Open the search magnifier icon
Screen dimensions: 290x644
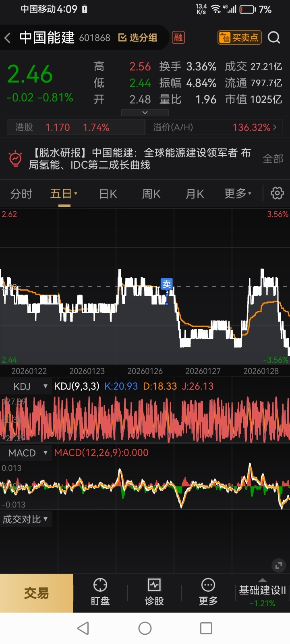click(x=274, y=37)
